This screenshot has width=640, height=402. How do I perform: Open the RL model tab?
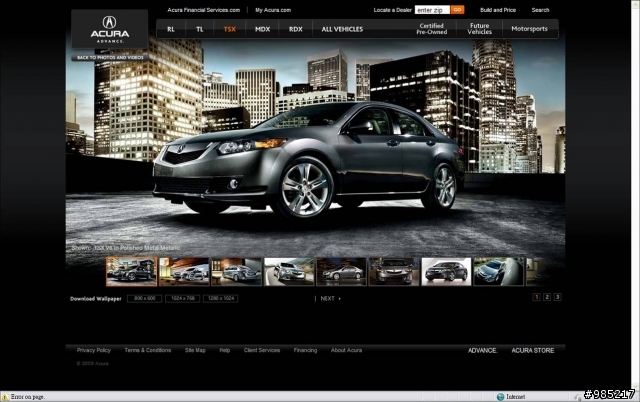(171, 29)
